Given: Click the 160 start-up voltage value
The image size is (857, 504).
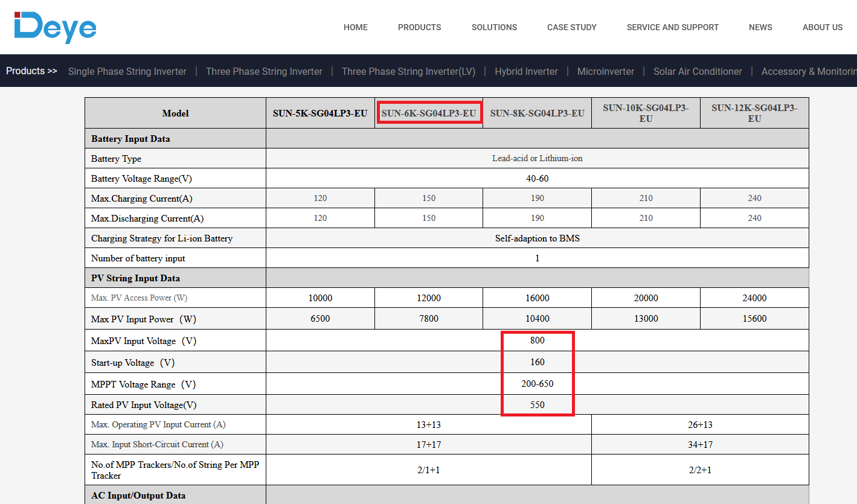Looking at the screenshot, I should 538,362.
